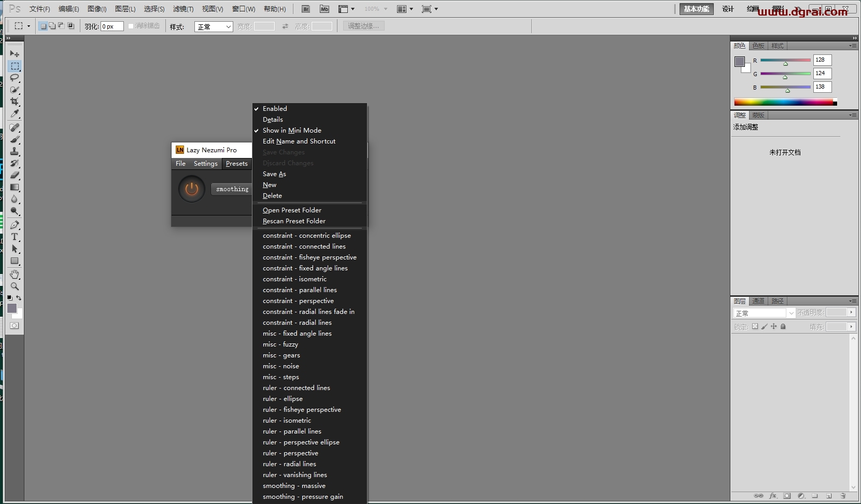Open the layer blend mode dropdown
Screen dimensions: 861x504
[764, 313]
